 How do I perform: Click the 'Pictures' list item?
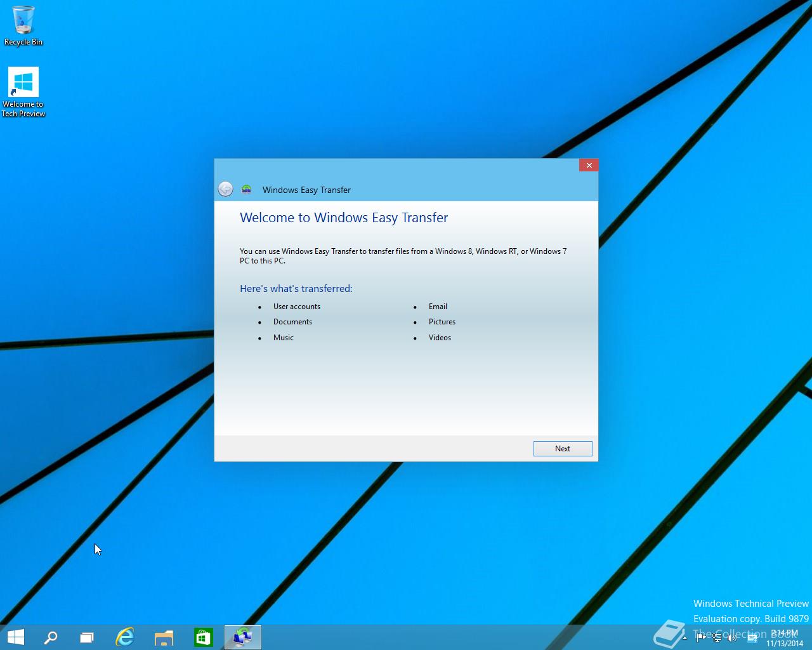[442, 322]
